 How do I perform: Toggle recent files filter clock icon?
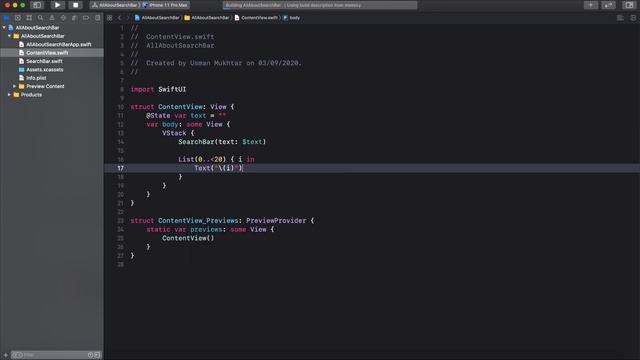click(x=91, y=355)
